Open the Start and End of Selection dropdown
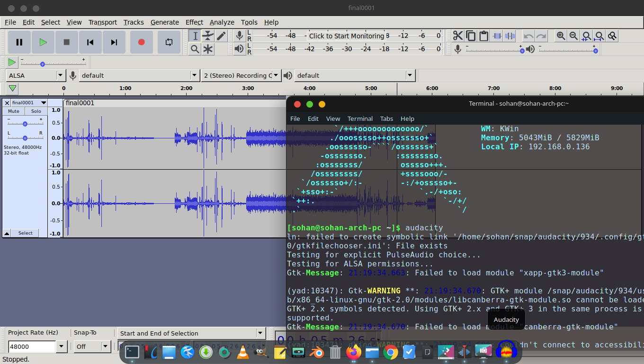The image size is (644, 364). [x=191, y=333]
